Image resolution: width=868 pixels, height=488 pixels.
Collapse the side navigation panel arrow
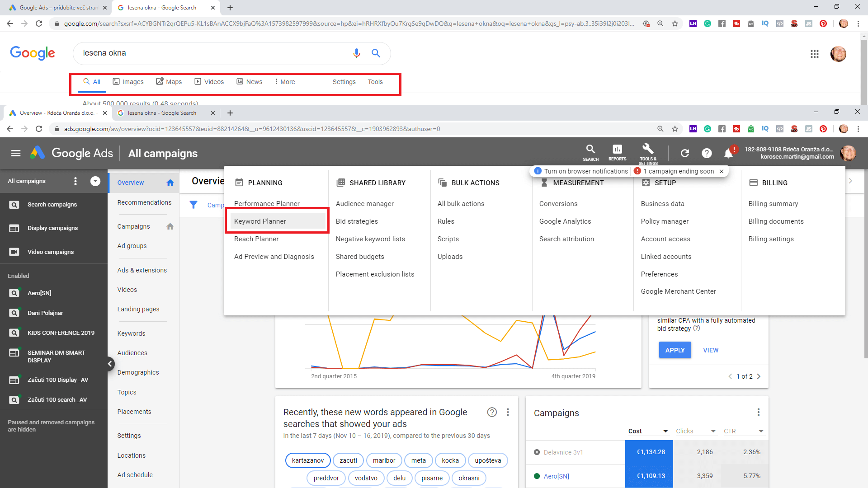pyautogui.click(x=110, y=364)
